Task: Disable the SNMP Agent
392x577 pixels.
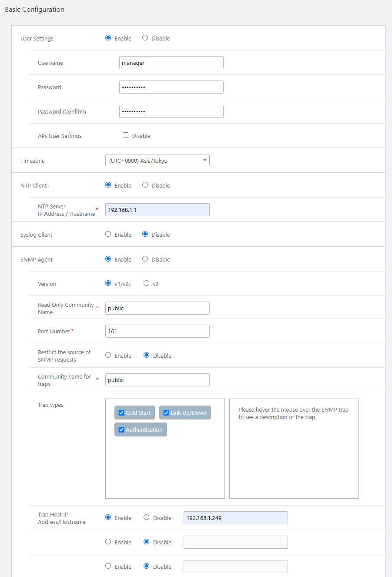Action: tap(145, 259)
